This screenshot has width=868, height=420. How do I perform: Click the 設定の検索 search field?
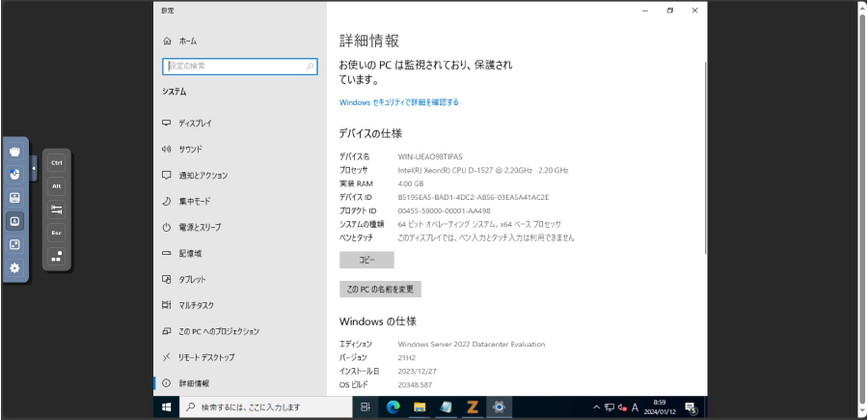point(240,66)
